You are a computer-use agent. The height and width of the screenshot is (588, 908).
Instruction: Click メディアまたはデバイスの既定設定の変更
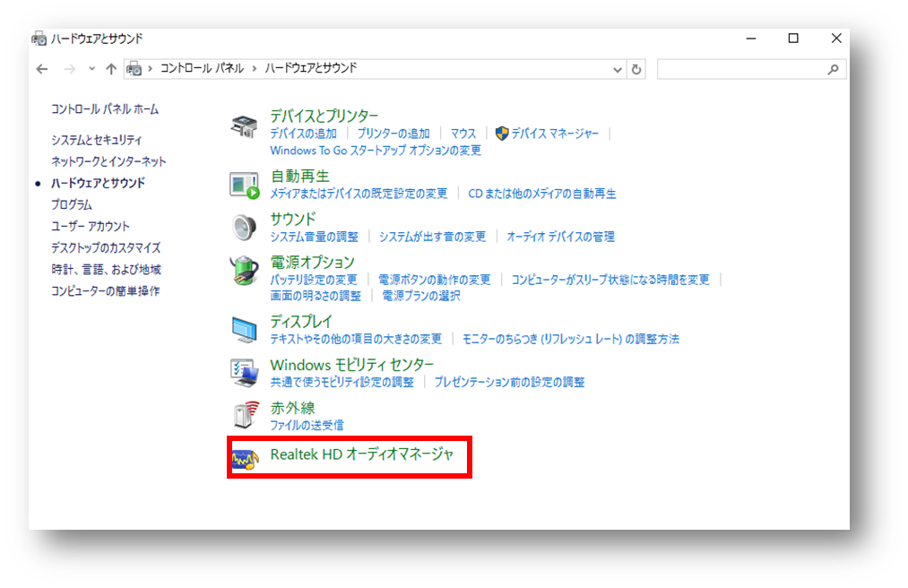click(x=359, y=194)
